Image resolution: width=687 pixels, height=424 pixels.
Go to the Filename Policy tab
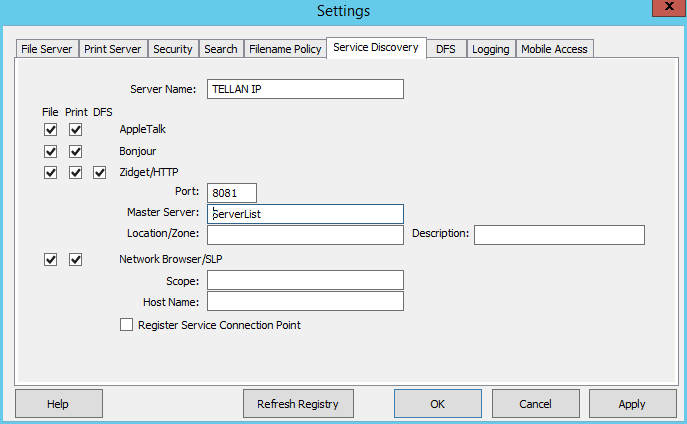[x=285, y=49]
